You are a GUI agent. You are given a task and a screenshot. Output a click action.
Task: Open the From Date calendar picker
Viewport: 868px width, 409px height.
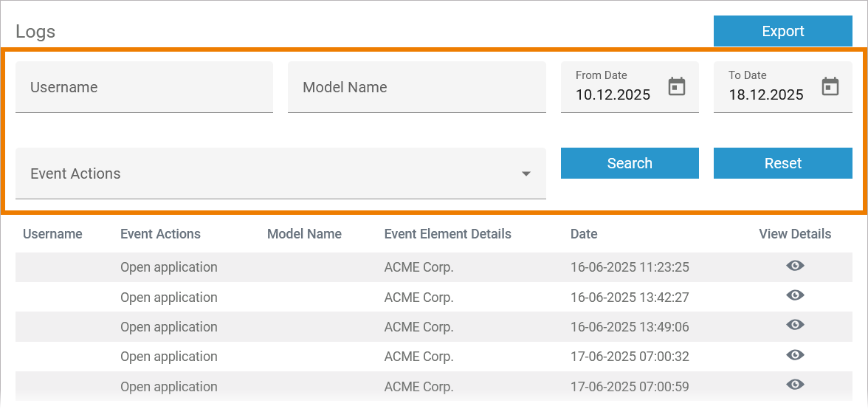click(677, 86)
